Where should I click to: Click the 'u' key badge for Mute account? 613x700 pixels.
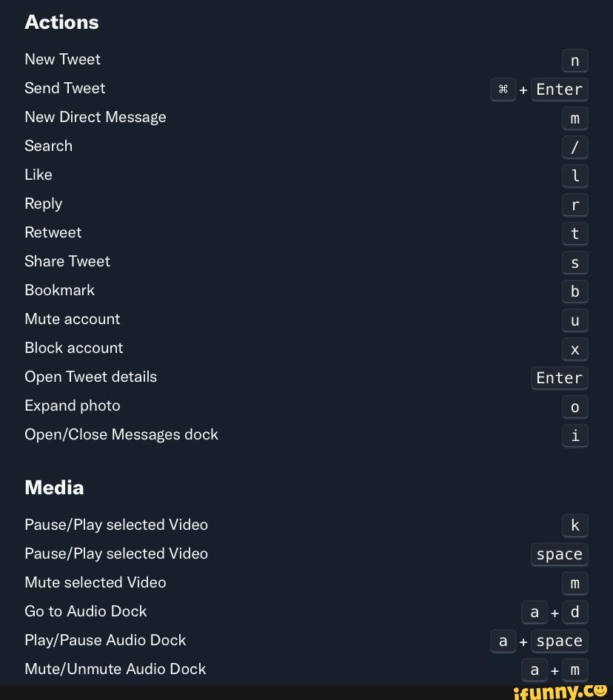click(575, 320)
